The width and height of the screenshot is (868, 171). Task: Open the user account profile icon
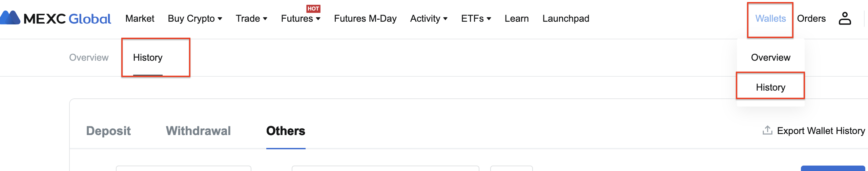[x=845, y=18]
